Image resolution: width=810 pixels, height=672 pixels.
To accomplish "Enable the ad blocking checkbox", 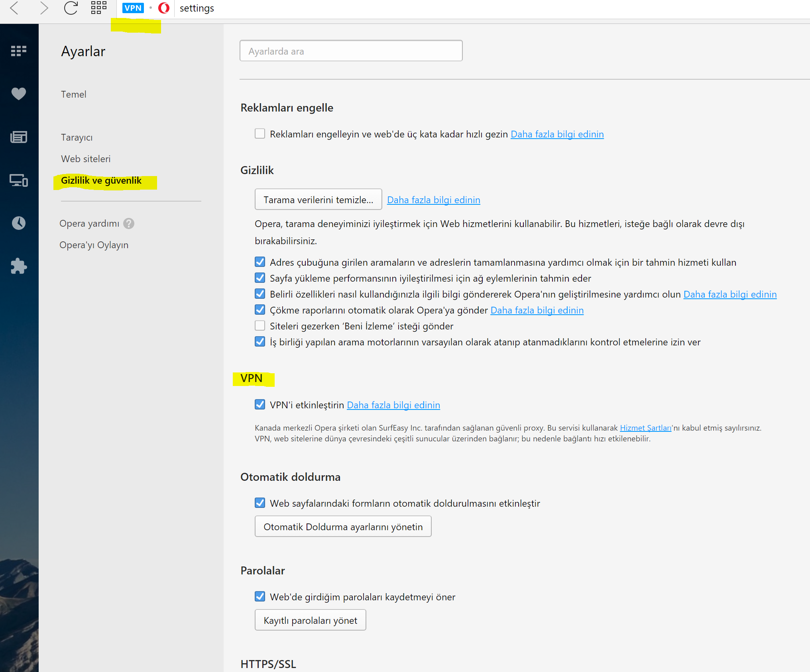I will point(260,134).
